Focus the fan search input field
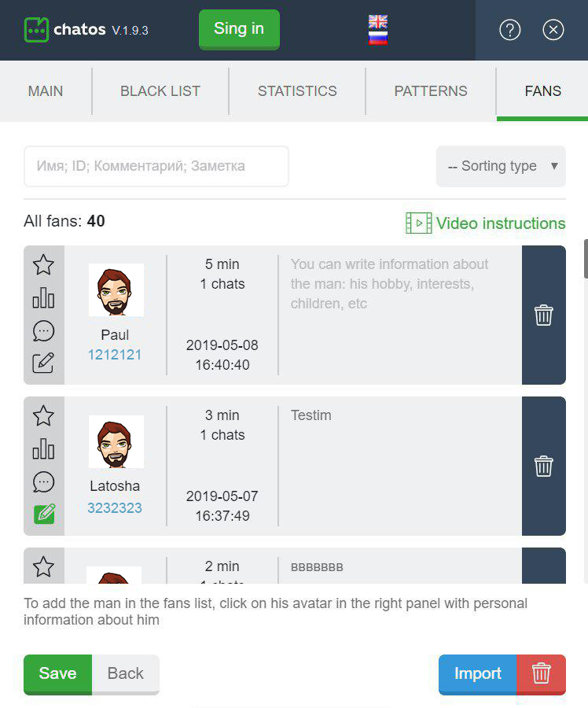Viewport: 588px width, 708px height. coord(156,166)
